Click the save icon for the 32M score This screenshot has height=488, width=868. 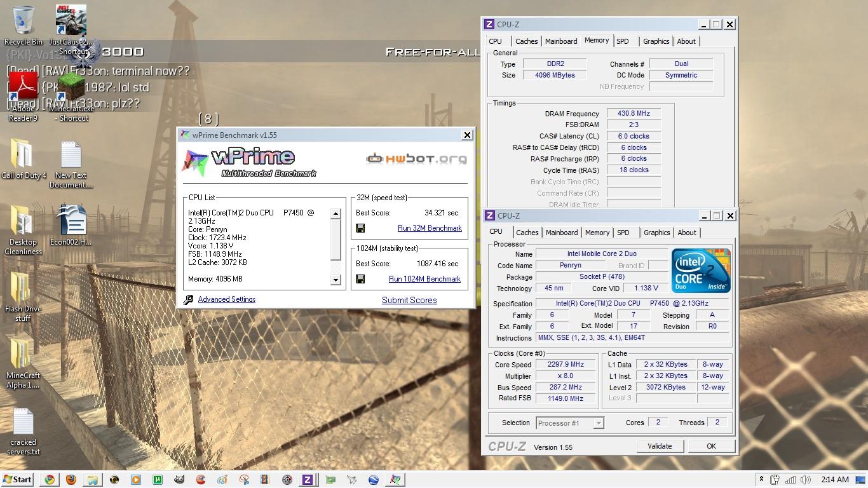(x=360, y=228)
